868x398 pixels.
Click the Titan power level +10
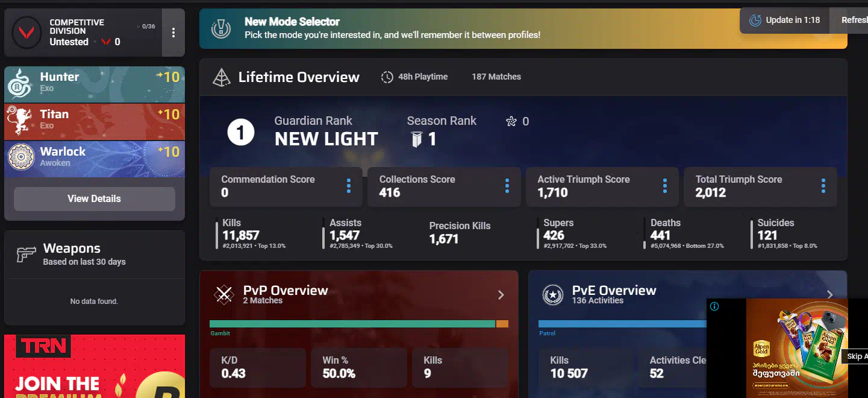click(x=168, y=115)
